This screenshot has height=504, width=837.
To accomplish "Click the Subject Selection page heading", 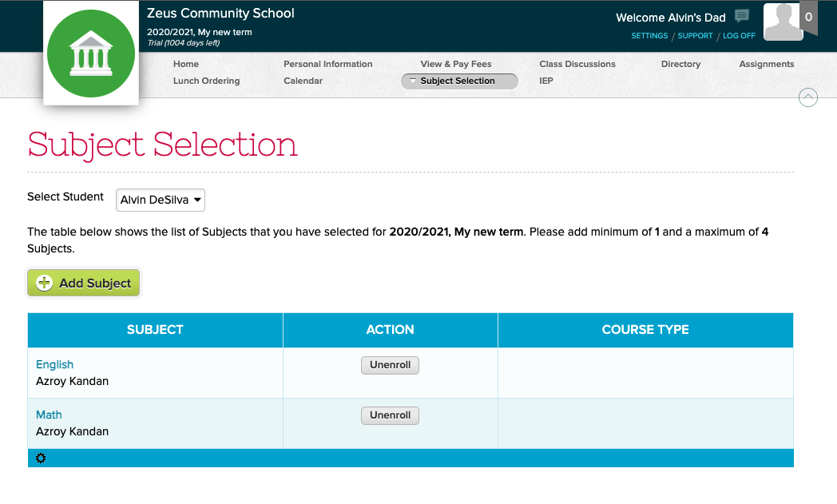I will point(162,145).
